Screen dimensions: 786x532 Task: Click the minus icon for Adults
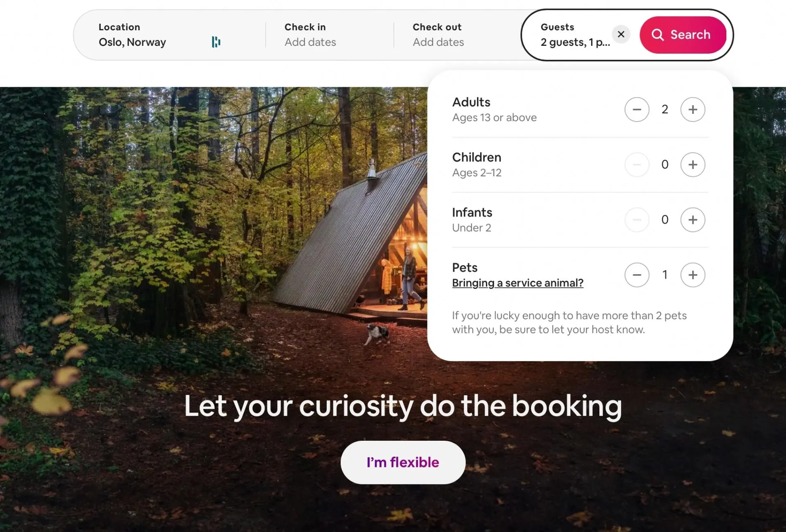point(637,109)
